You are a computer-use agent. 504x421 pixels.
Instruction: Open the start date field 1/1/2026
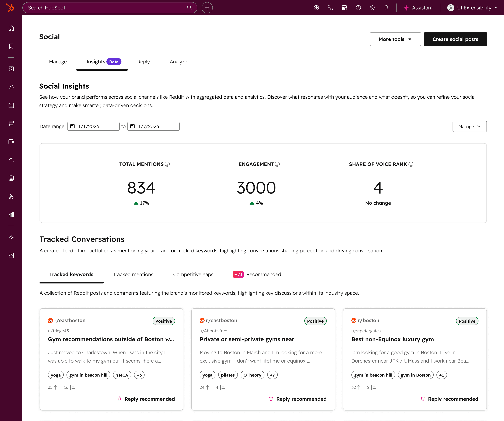[93, 126]
